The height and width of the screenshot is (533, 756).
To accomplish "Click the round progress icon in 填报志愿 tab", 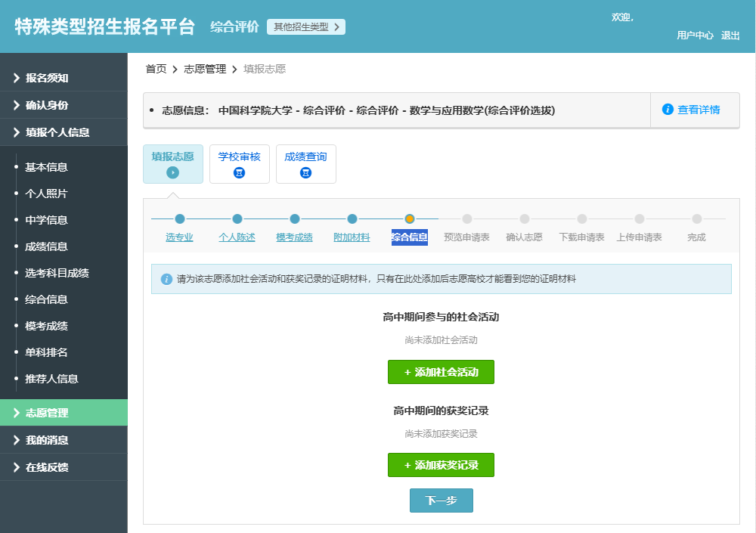I will point(173,173).
